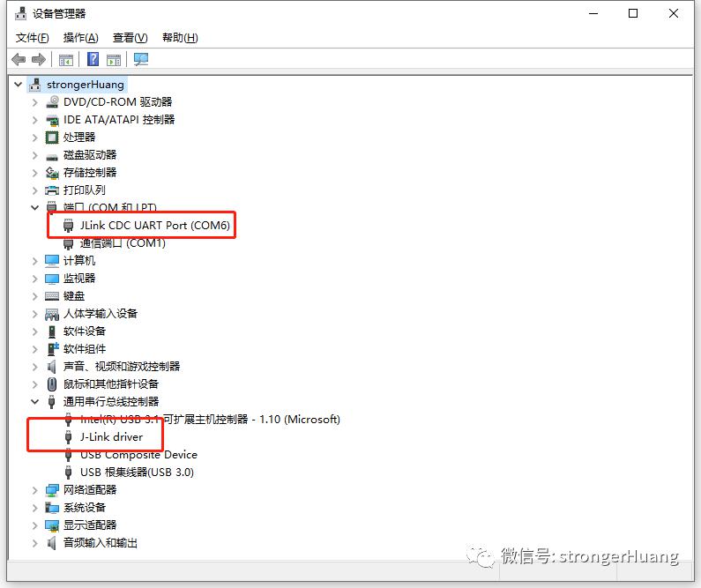This screenshot has width=701, height=588.
Task: Click the DVD/CD-ROM drive category icon
Action: coord(52,102)
